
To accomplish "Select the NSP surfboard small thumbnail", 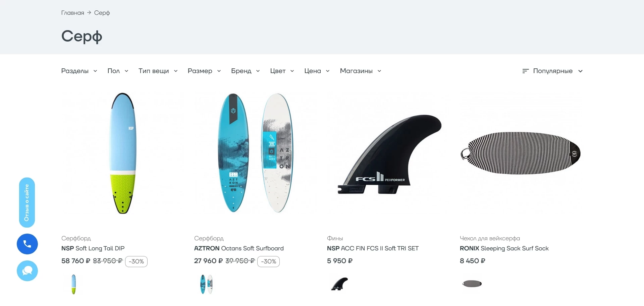I will (74, 284).
